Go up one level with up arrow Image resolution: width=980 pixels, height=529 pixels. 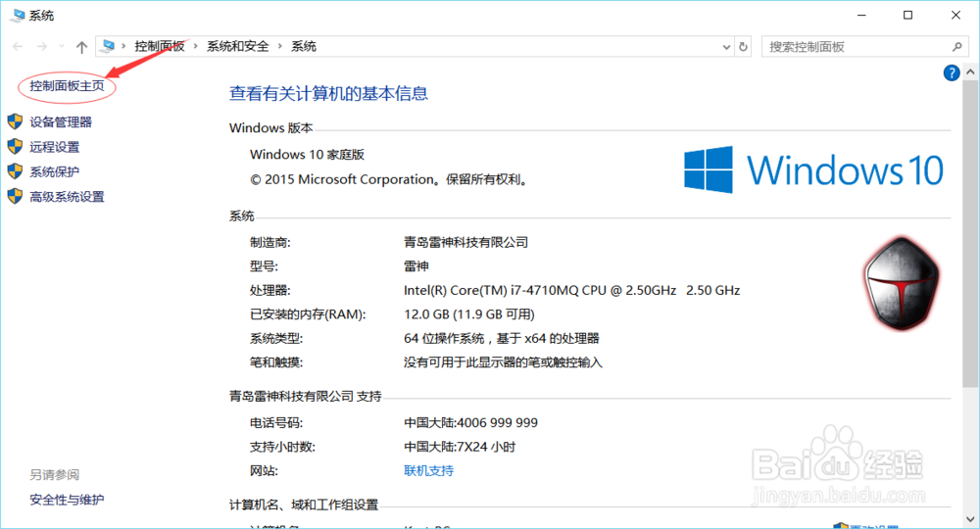[81, 46]
